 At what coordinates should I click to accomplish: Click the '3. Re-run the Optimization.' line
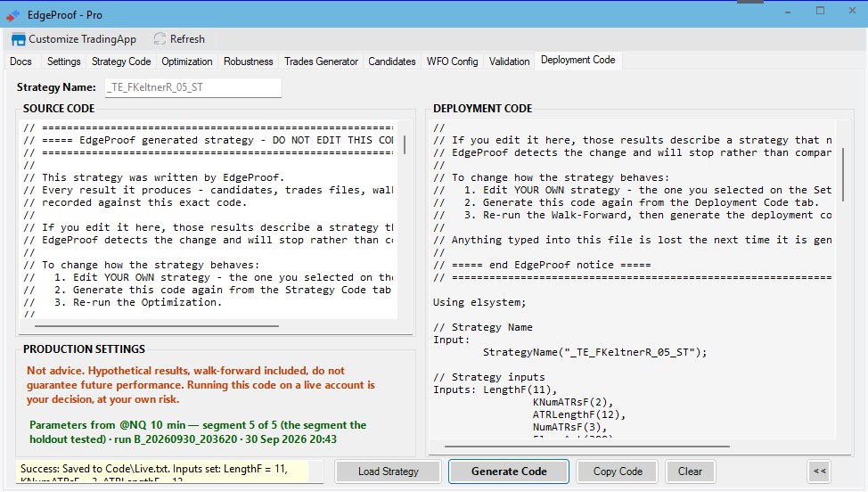click(x=122, y=302)
